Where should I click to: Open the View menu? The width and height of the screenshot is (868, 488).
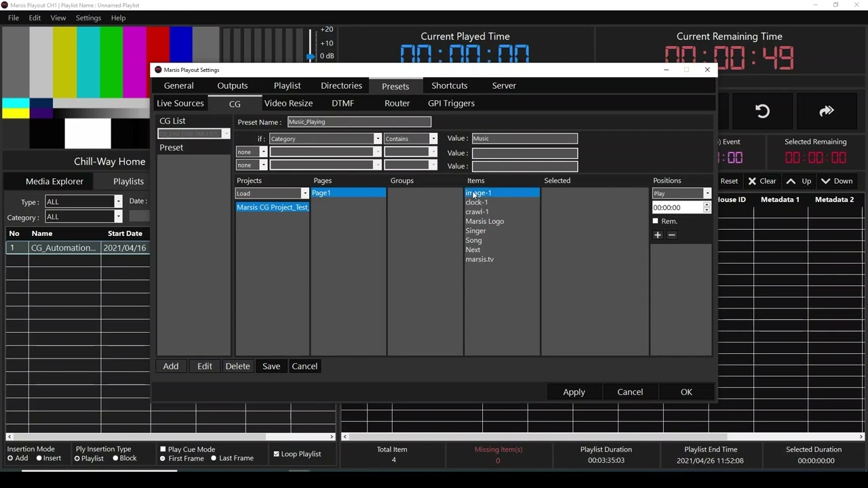pyautogui.click(x=58, y=18)
